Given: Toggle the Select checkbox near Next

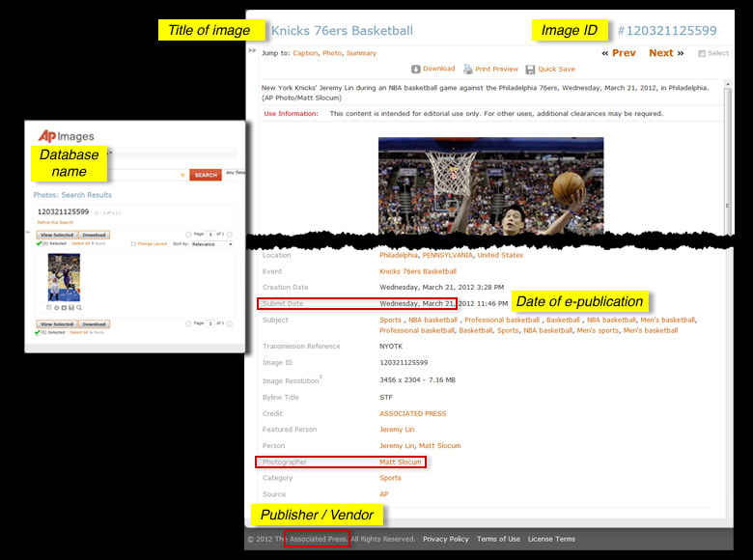Looking at the screenshot, I should click(702, 54).
